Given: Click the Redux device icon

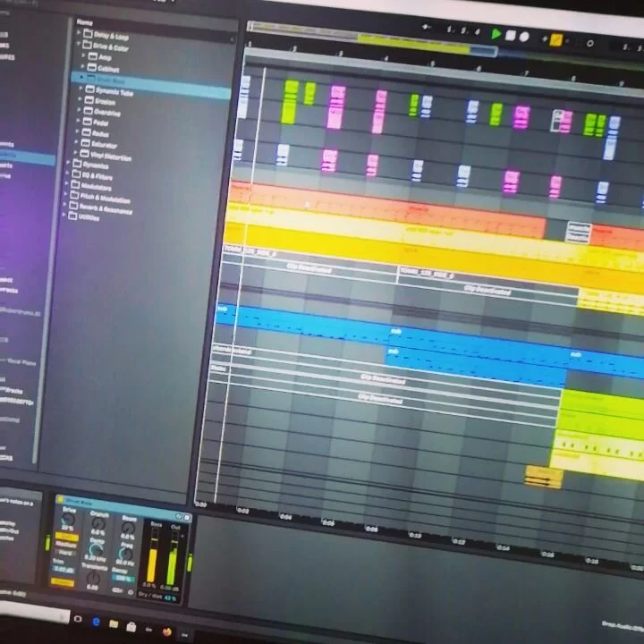Looking at the screenshot, I should tap(86, 131).
